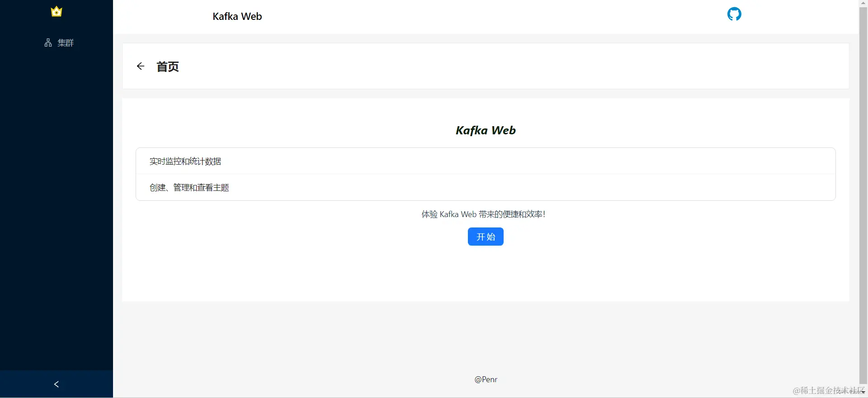Click the @Penr footer text
Screen dimensions: 868x398
click(x=486, y=379)
